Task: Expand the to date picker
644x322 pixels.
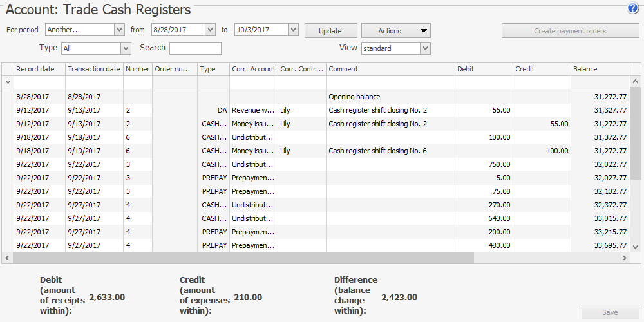Action: pos(293,30)
